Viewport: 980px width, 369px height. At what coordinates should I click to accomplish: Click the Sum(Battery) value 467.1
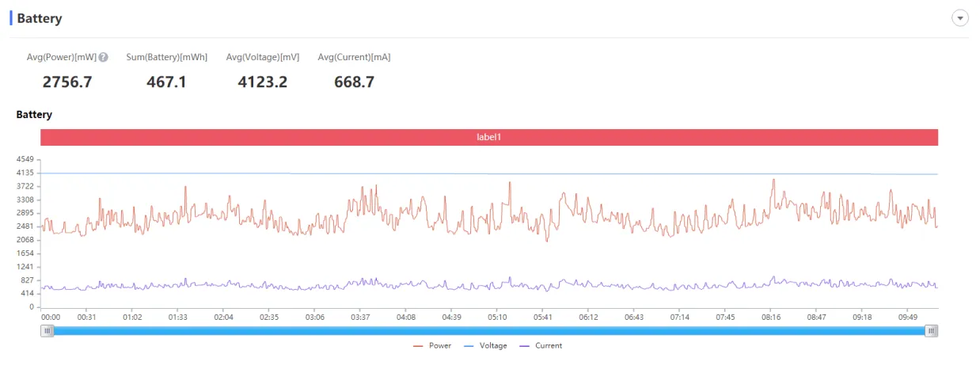point(166,81)
